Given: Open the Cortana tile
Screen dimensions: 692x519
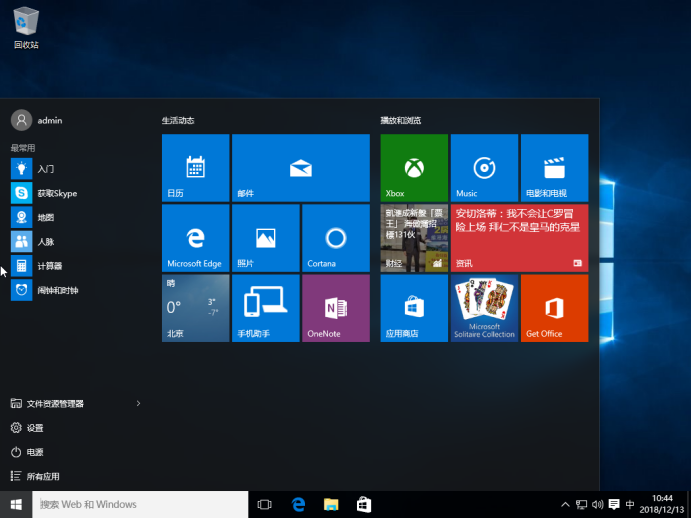Looking at the screenshot, I should (x=335, y=238).
